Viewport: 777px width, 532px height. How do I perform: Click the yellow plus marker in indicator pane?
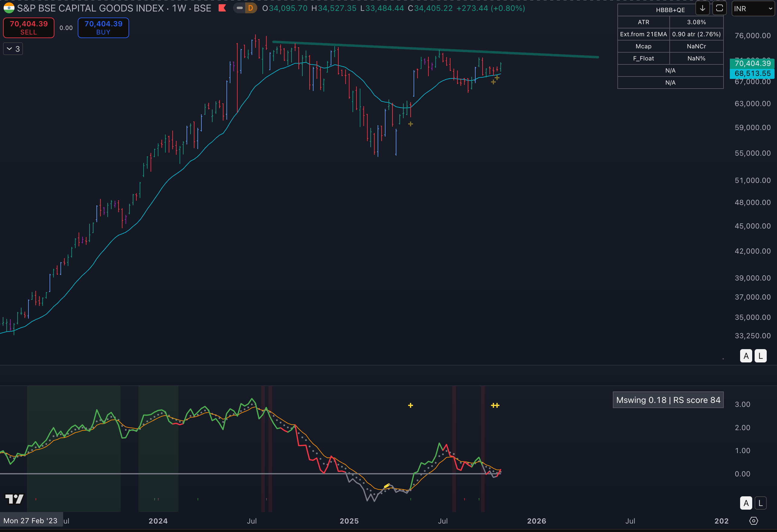pos(411,405)
